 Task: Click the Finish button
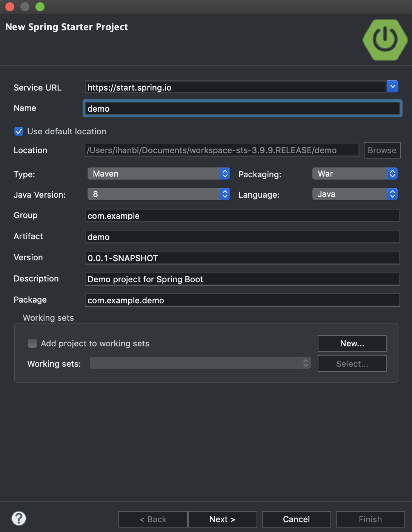370,519
